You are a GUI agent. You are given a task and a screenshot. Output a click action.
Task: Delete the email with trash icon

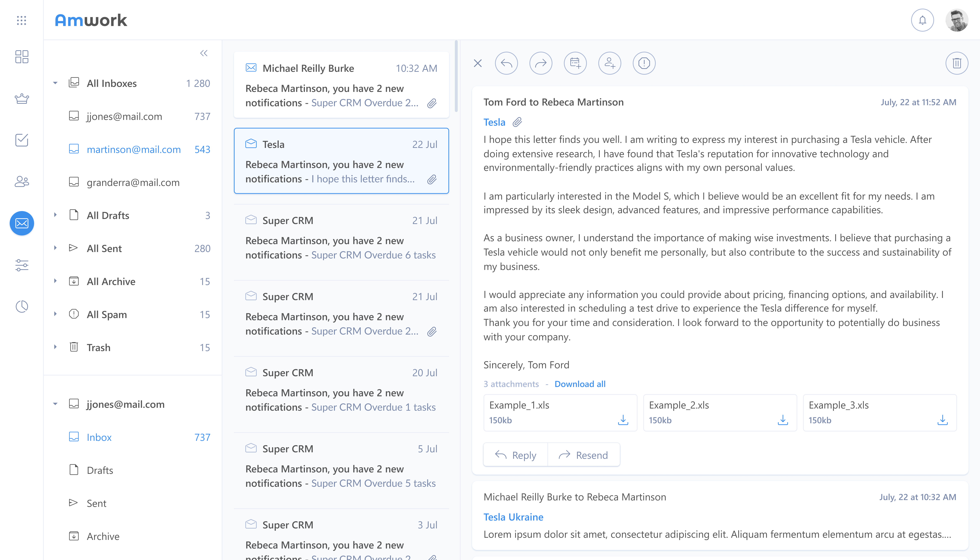point(957,63)
